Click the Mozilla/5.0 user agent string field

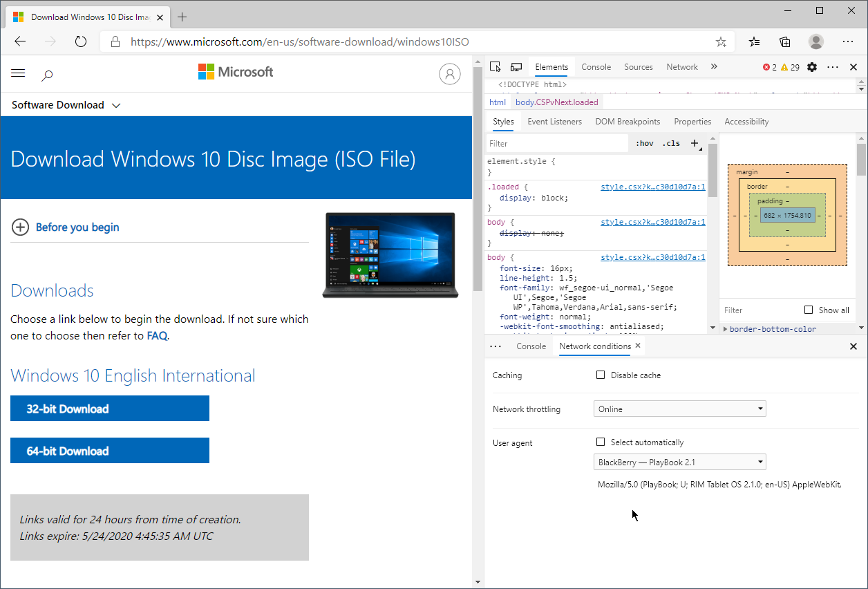719,485
